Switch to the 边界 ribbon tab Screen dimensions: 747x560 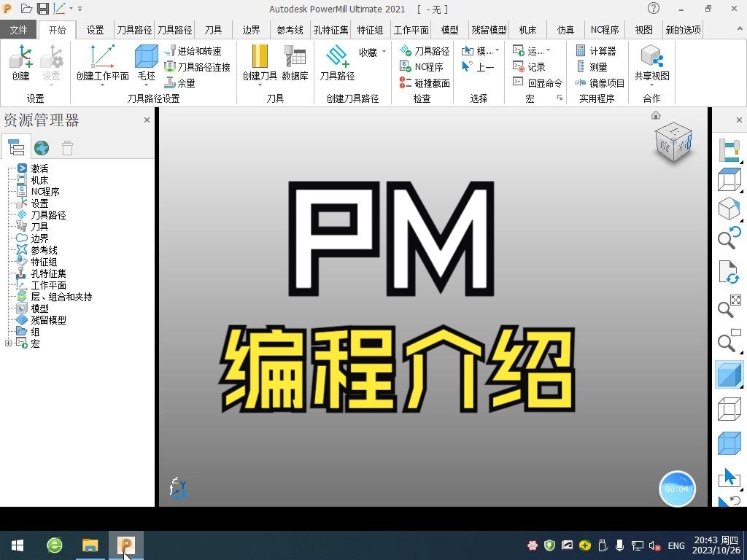(251, 30)
